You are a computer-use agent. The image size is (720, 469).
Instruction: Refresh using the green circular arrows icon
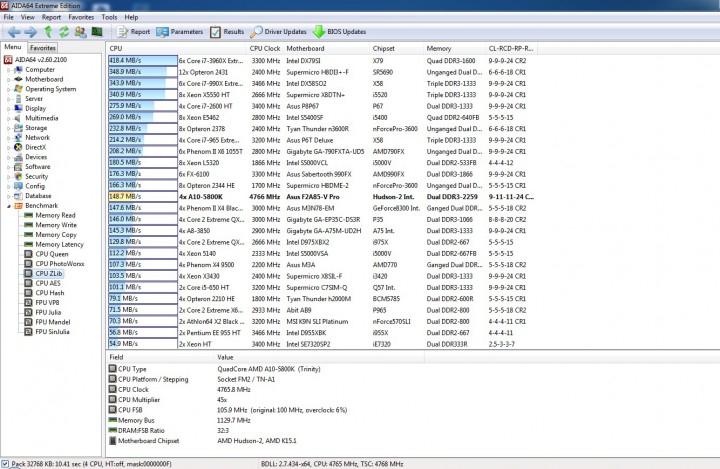coord(64,32)
